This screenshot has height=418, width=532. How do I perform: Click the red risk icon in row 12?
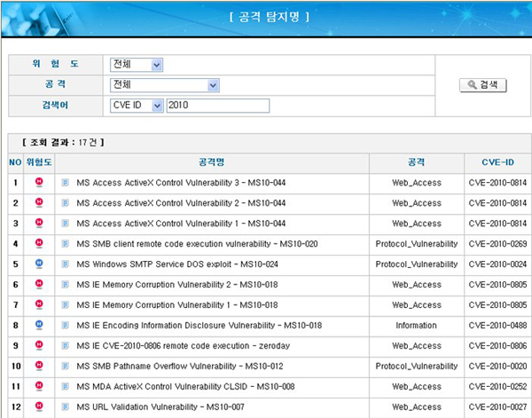point(39,406)
